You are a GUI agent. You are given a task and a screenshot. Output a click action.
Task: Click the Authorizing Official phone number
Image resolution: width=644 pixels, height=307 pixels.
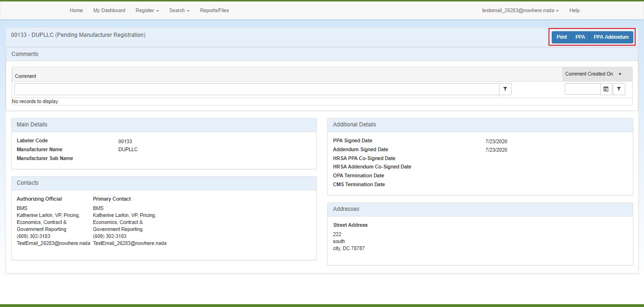pyautogui.click(x=34, y=236)
